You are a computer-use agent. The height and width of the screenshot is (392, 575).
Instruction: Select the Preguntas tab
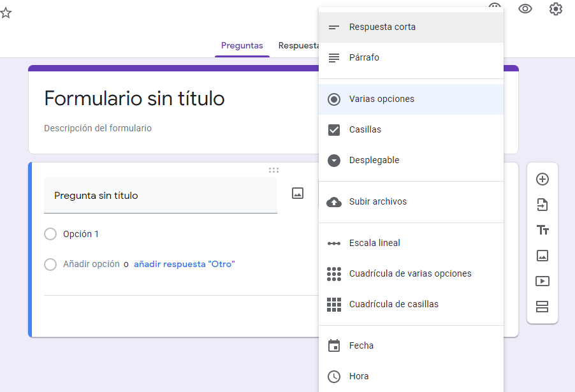click(x=242, y=45)
